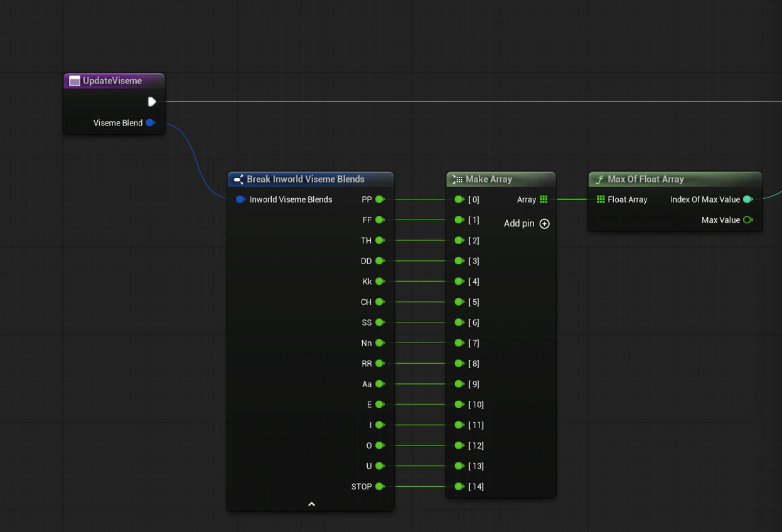This screenshot has width=782, height=532.
Task: Collapse the Break node's pin list chevron
Action: [311, 503]
